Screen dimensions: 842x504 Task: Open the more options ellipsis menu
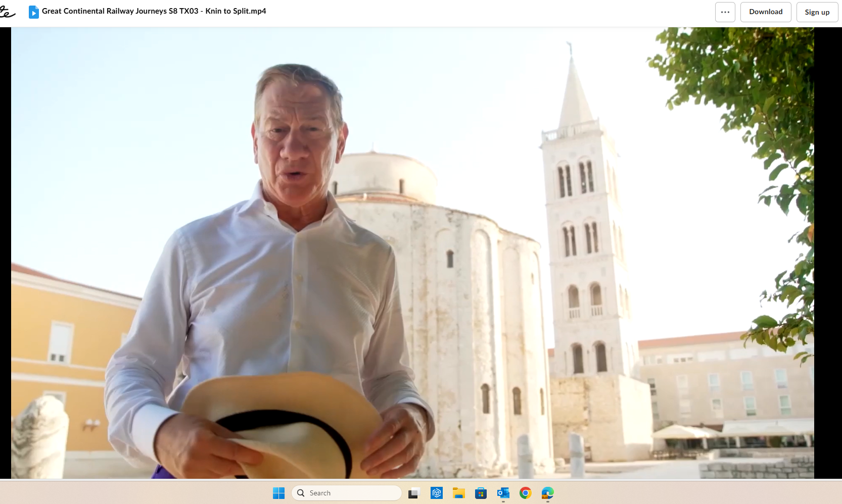pyautogui.click(x=725, y=12)
